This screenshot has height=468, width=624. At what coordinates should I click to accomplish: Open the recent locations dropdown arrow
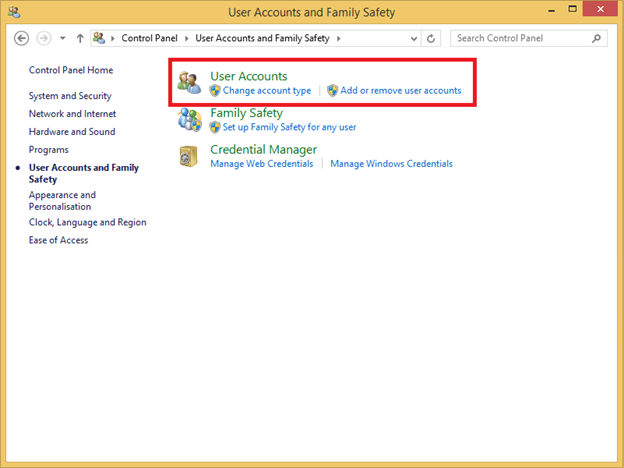click(62, 39)
